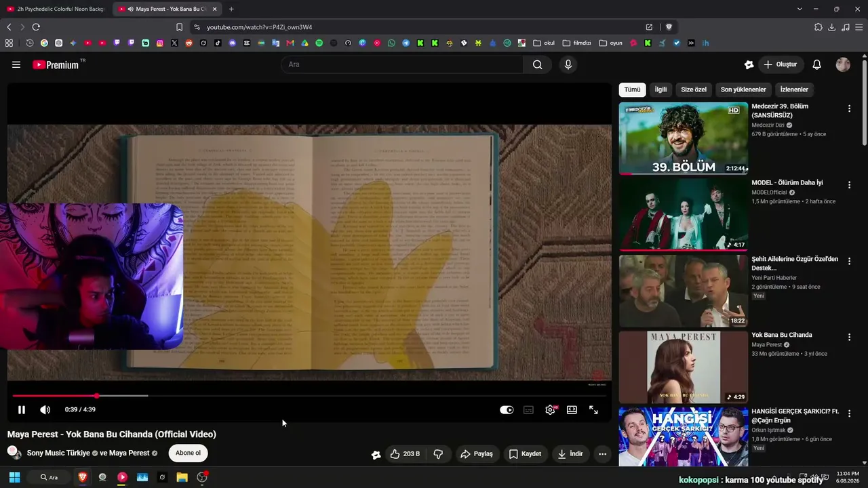Open options for Yok Bana Bu Cihanda suggestion
The image size is (868, 488).
click(x=849, y=337)
